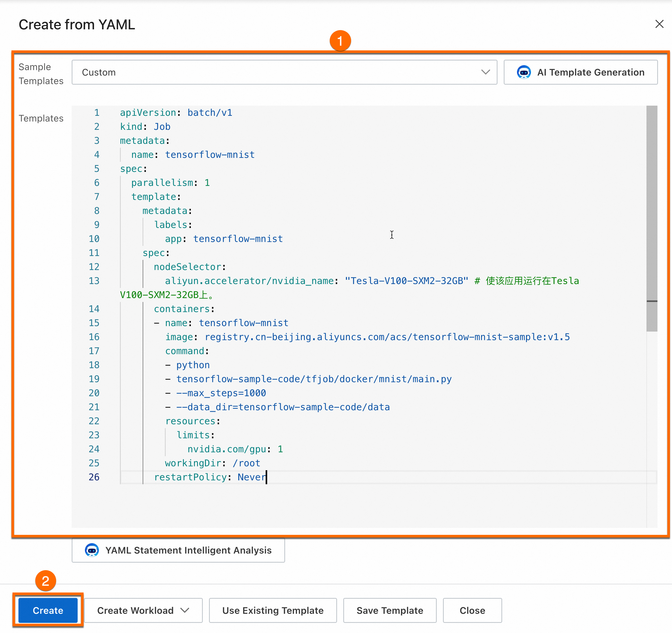Expand the Create Workload dropdown
672x633 pixels.
coord(143,610)
